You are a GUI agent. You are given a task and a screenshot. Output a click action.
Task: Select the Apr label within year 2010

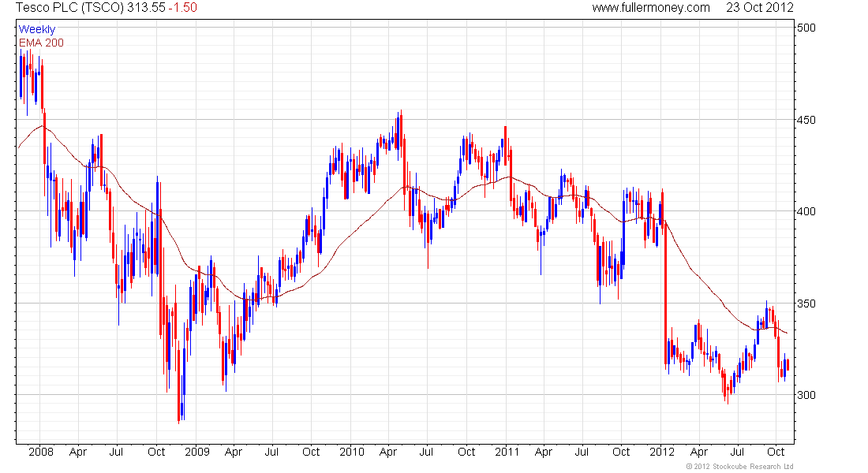[x=388, y=452]
